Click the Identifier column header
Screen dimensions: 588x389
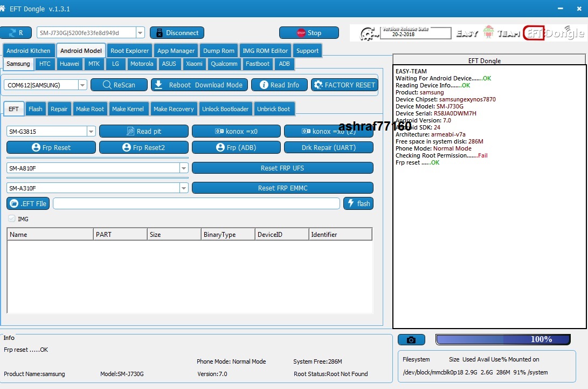pyautogui.click(x=341, y=234)
